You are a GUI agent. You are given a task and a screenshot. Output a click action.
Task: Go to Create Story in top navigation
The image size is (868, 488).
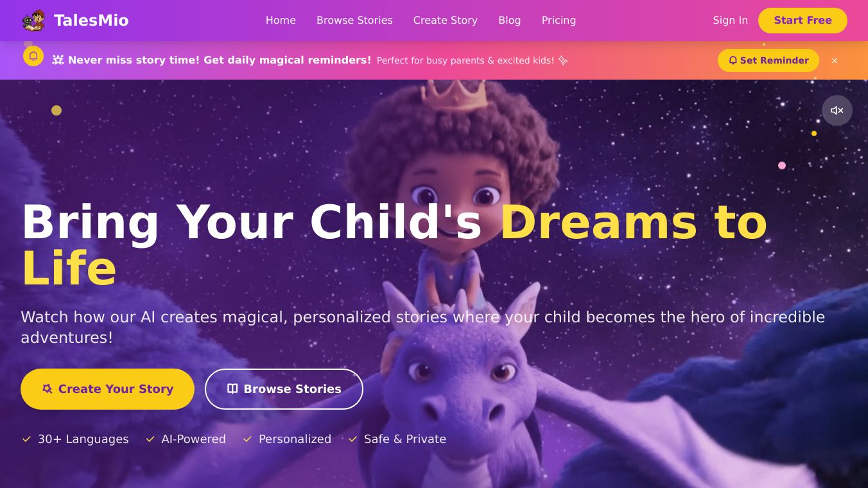[446, 21]
